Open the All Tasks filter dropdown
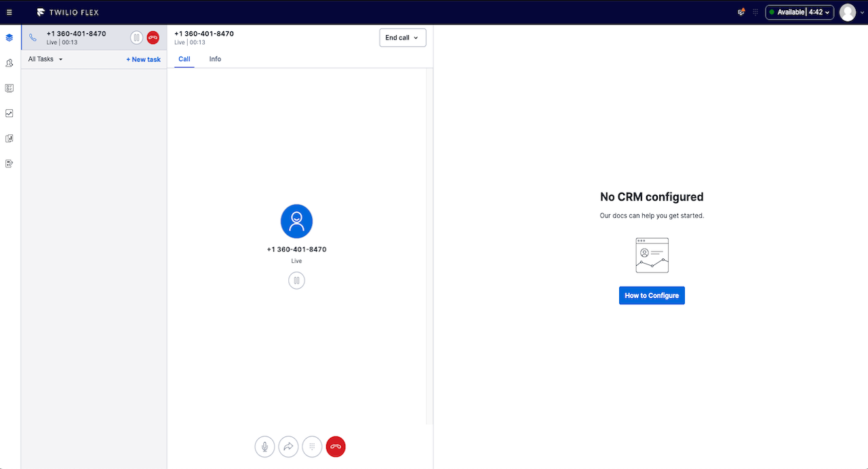Viewport: 868px width, 469px height. click(43, 59)
